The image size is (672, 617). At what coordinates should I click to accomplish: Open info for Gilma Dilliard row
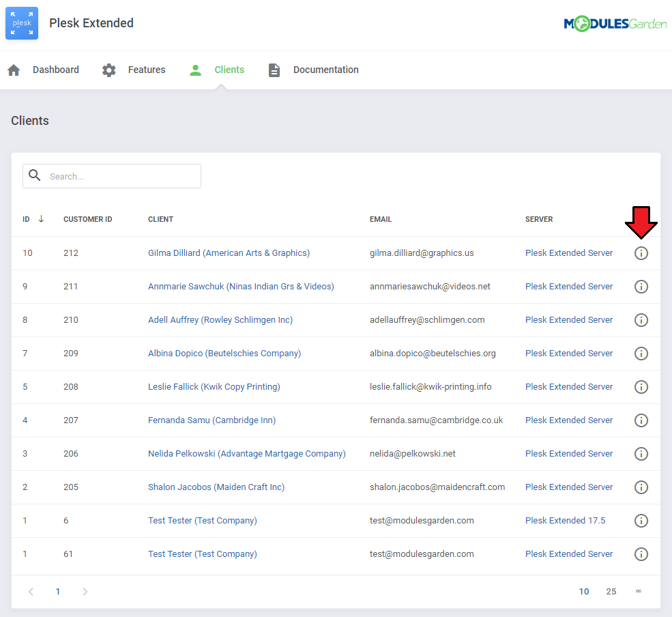[x=641, y=253]
